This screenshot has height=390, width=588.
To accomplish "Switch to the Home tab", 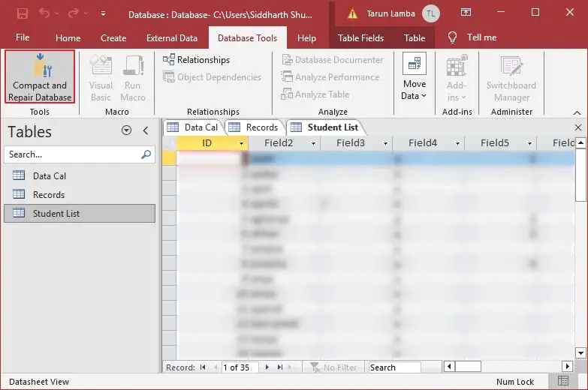I will [68, 37].
